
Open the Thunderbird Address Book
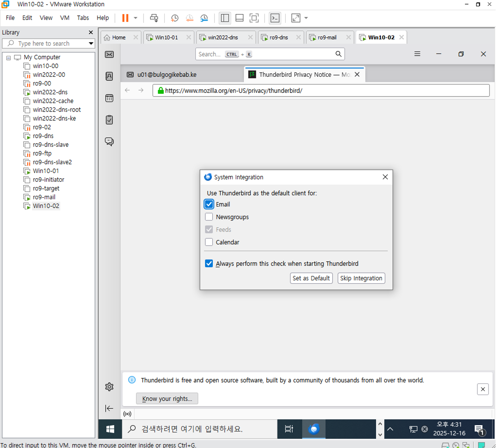[109, 76]
